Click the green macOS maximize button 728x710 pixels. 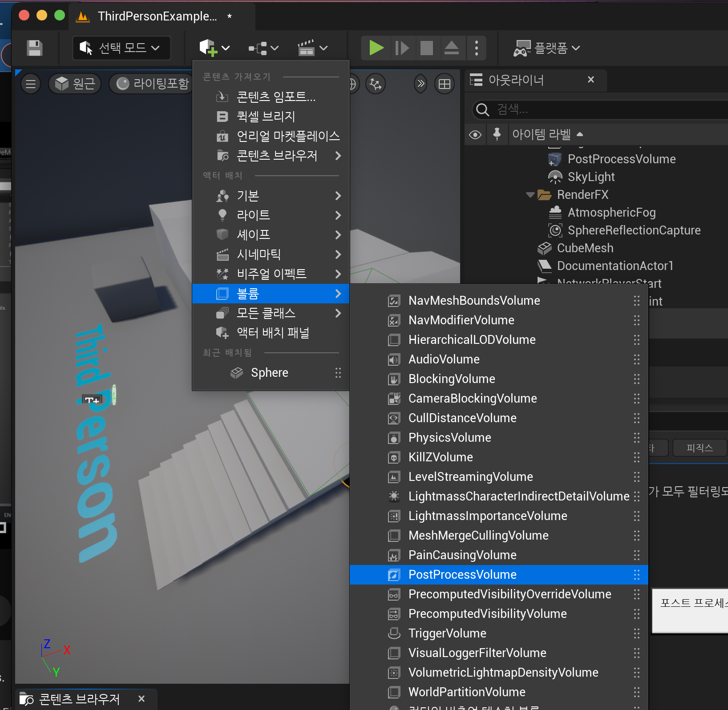[59, 16]
